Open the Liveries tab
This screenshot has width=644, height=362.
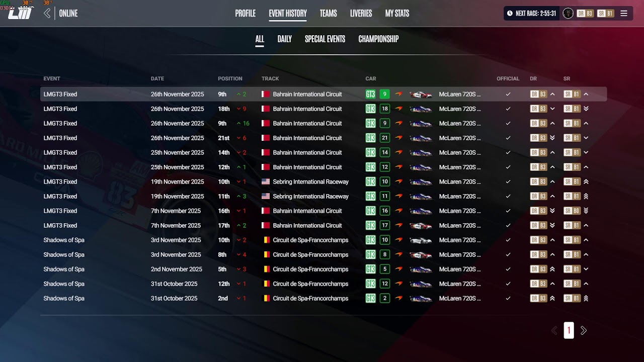[x=361, y=14]
